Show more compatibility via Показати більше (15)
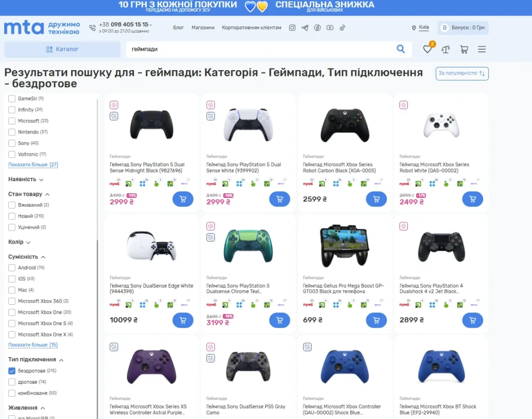This screenshot has width=532, height=419. tap(33, 345)
